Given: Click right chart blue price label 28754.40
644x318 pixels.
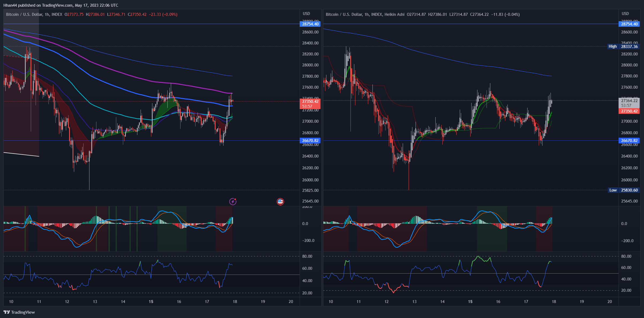Looking at the screenshot, I should click(x=629, y=24).
